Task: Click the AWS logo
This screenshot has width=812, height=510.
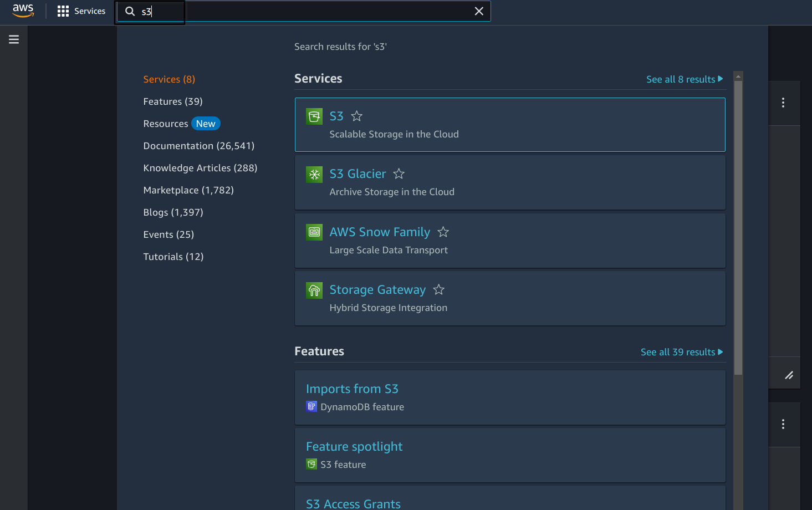Action: [x=22, y=11]
